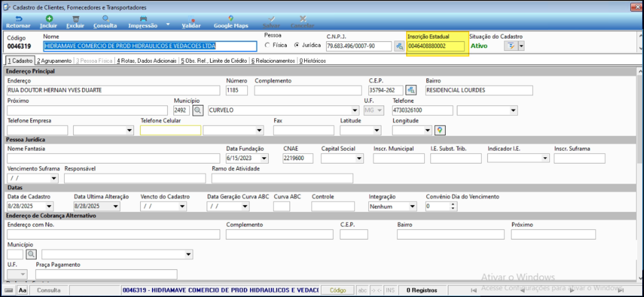Viewport: 644px width, 297px height.
Task: Open the Integração Nenhum dropdown
Action: 412,206
